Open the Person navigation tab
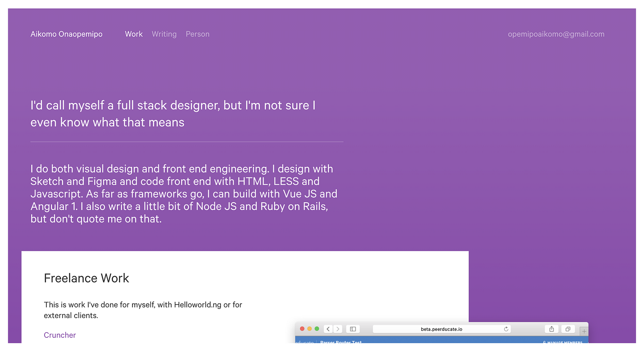Screen dimensions: 644x352 click(197, 34)
